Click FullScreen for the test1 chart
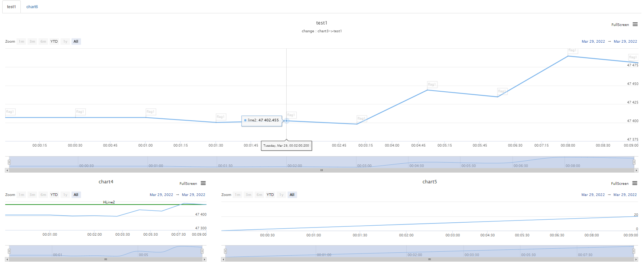The height and width of the screenshot is (265, 644). pyautogui.click(x=620, y=25)
